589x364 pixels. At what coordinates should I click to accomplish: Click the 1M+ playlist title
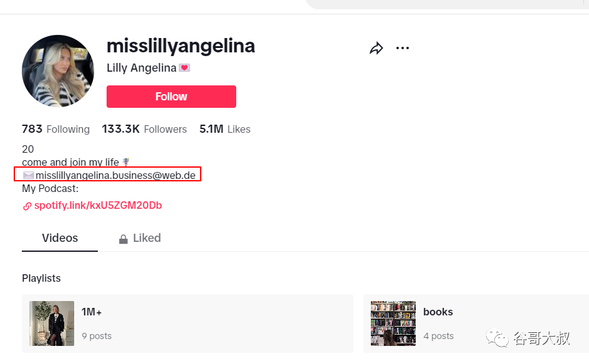point(92,312)
